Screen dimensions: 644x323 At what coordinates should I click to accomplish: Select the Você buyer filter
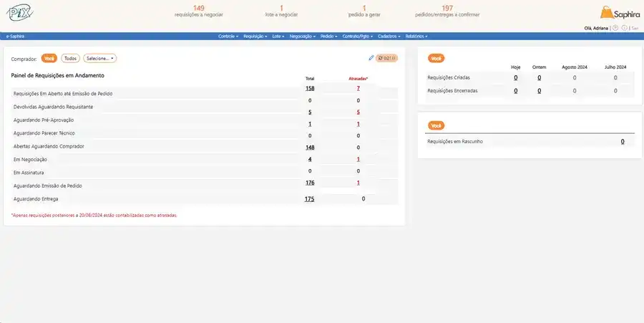pyautogui.click(x=49, y=59)
